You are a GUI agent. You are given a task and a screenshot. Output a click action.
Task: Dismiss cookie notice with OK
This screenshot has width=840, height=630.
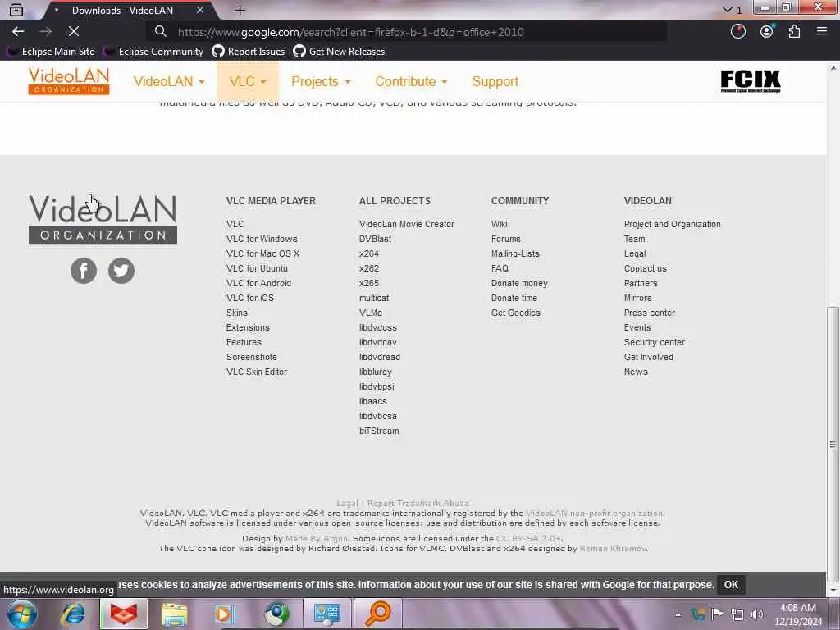coord(731,584)
